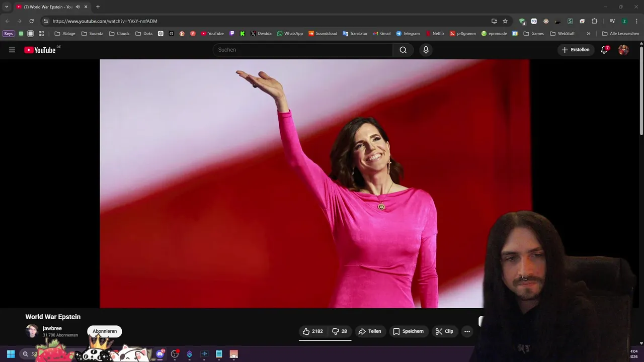
Task: Open the Kick bookmark icon
Action: tap(243, 34)
